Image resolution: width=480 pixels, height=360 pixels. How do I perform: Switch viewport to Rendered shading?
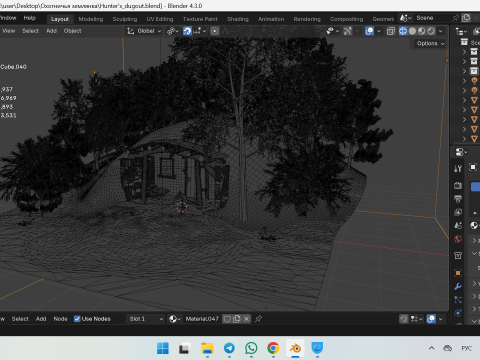[x=431, y=31]
